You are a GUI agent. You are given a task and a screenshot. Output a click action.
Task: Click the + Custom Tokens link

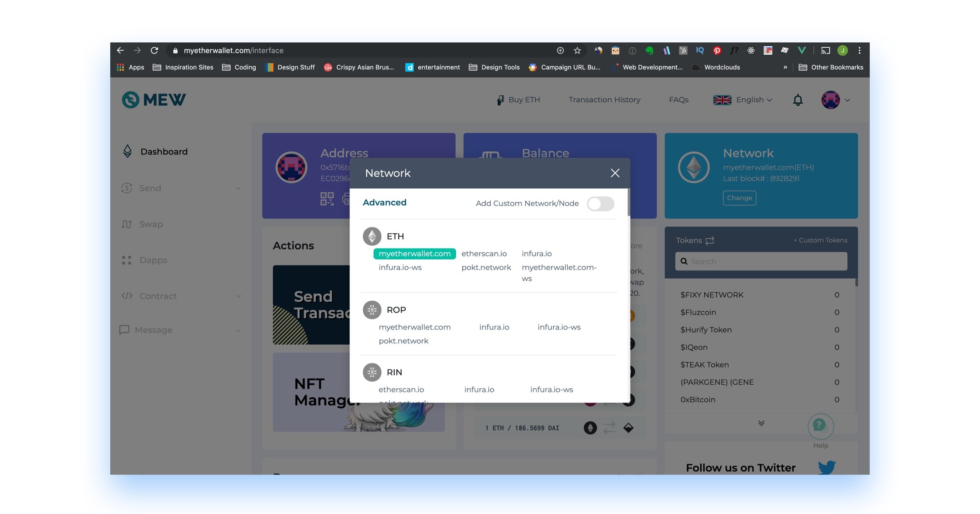click(x=820, y=240)
